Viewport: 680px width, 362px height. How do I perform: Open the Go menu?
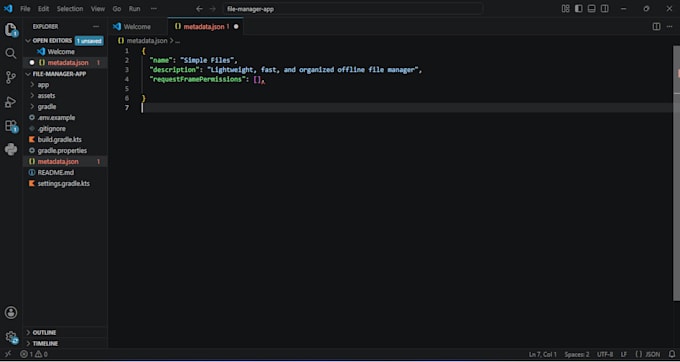[x=117, y=9]
